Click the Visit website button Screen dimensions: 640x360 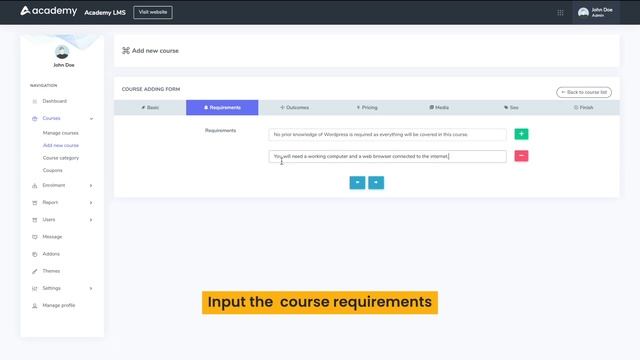pyautogui.click(x=153, y=12)
